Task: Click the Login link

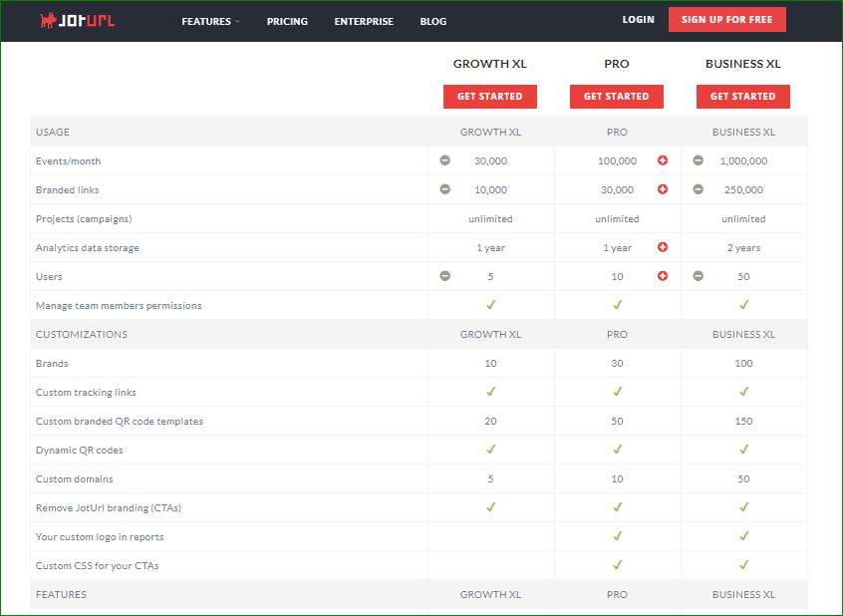Action: click(x=638, y=19)
